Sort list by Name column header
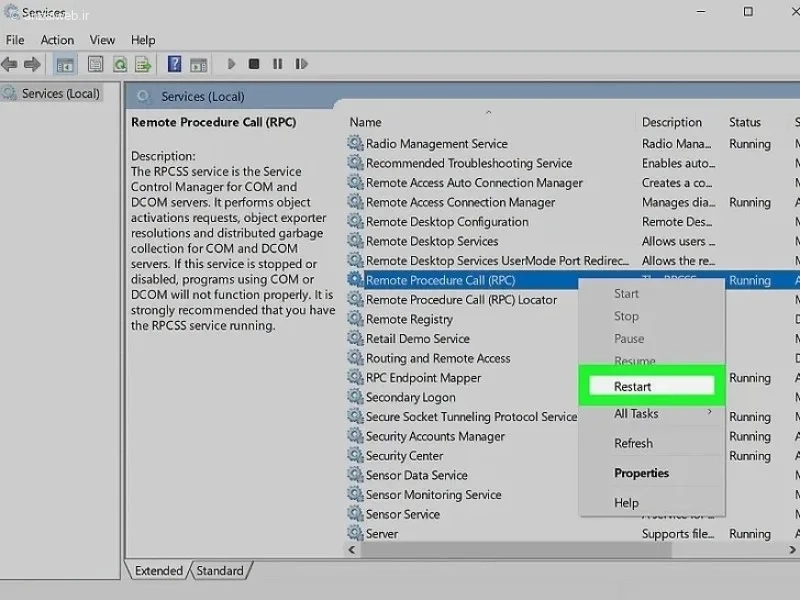Screen dimensions: 800x600 [365, 122]
